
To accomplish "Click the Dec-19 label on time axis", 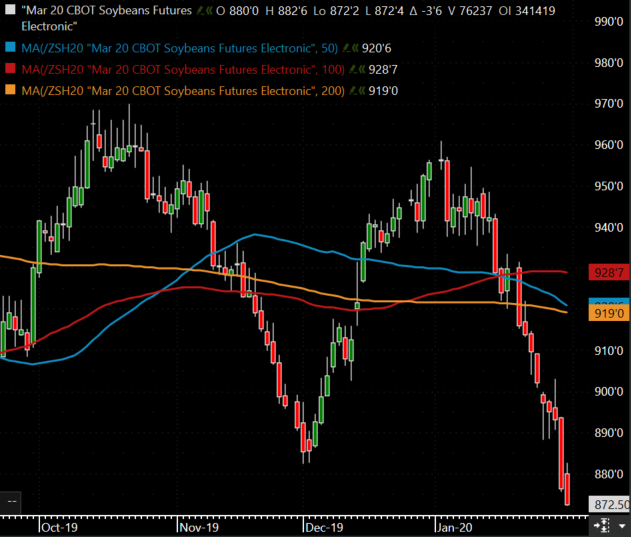I will coord(324,527).
